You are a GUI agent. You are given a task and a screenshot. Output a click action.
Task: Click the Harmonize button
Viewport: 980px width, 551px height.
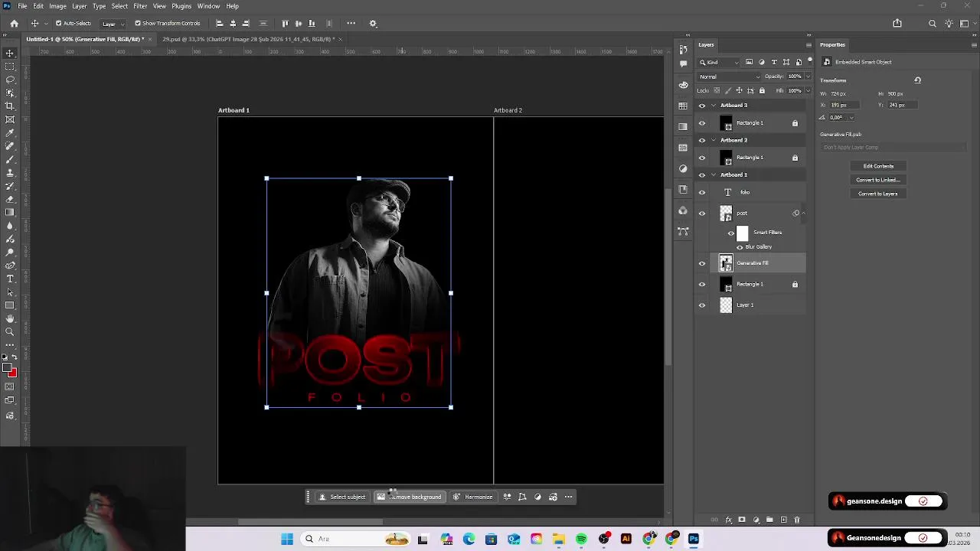[472, 497]
